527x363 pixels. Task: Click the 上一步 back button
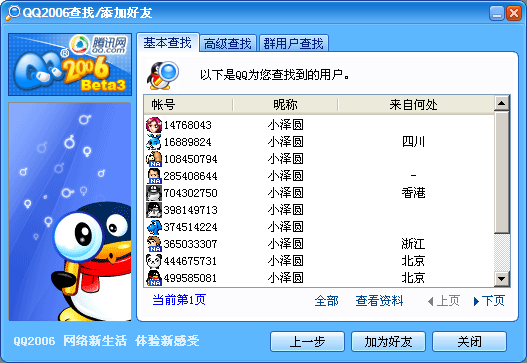click(x=307, y=342)
